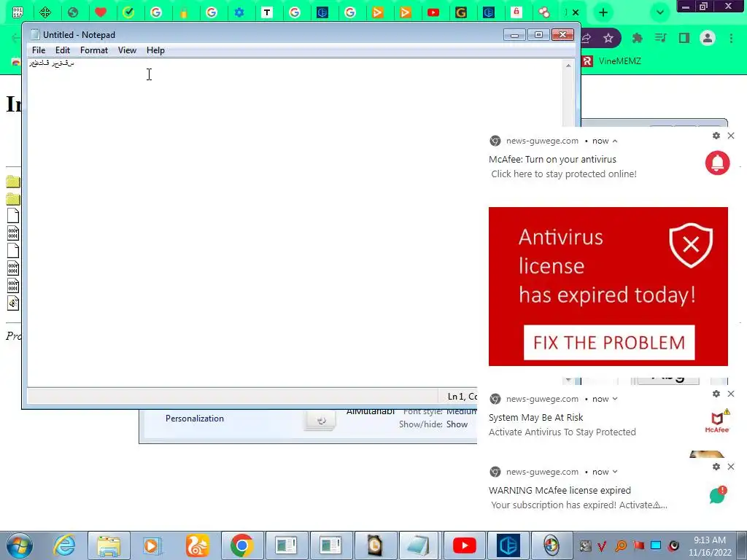Image resolution: width=747 pixels, height=560 pixels.
Task: Switch to the green checkmark icon tab
Action: pyautogui.click(x=128, y=12)
